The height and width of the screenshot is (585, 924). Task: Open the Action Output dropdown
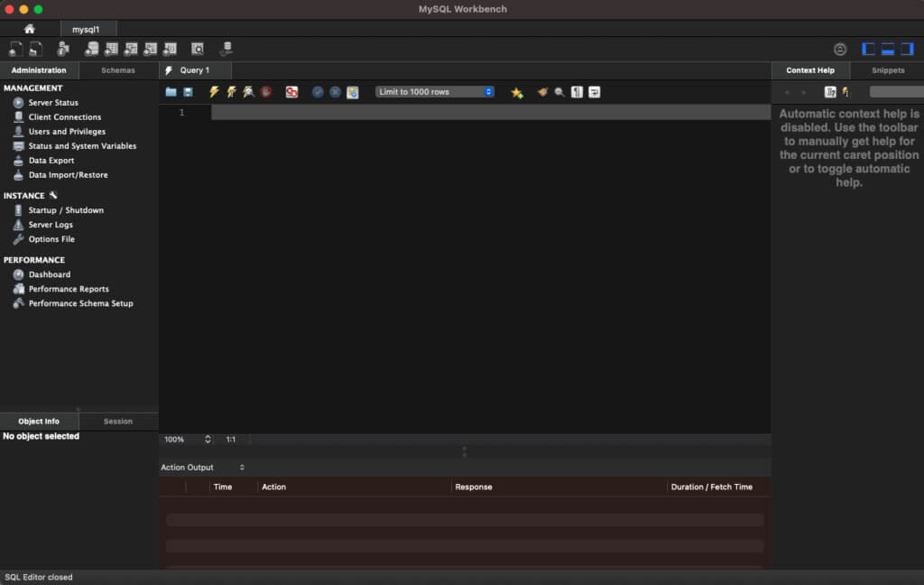(240, 467)
